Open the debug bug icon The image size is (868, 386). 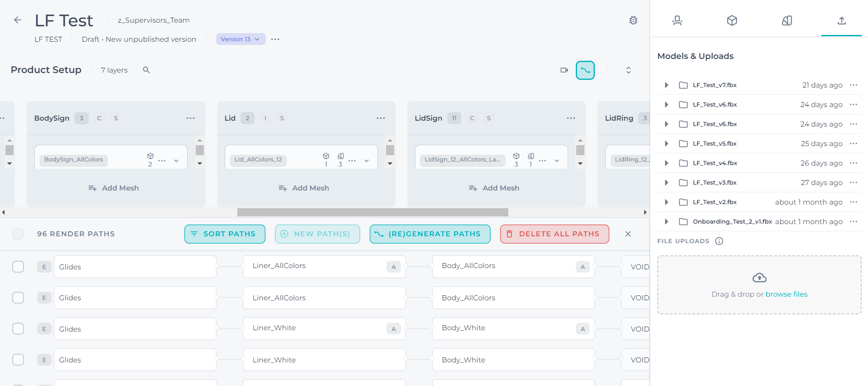click(x=633, y=20)
